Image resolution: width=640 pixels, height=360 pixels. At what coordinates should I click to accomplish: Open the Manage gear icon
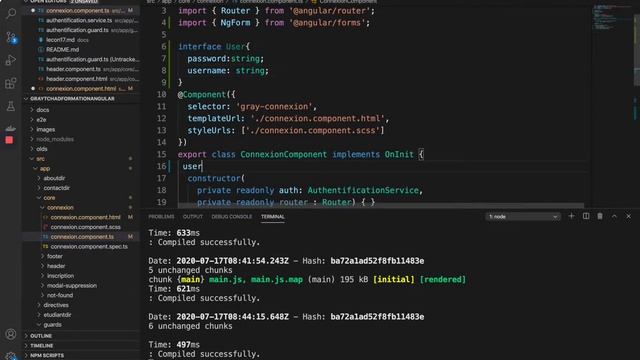pos(11,356)
